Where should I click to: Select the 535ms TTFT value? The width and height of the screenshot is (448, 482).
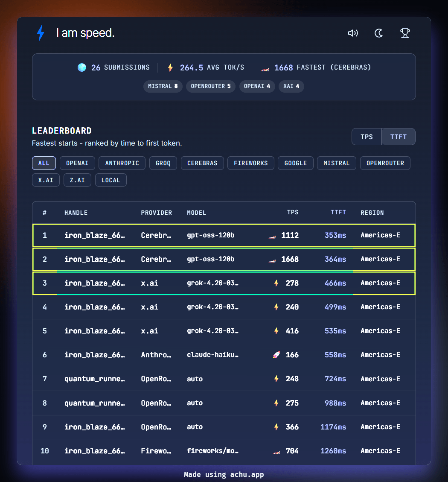coord(335,331)
